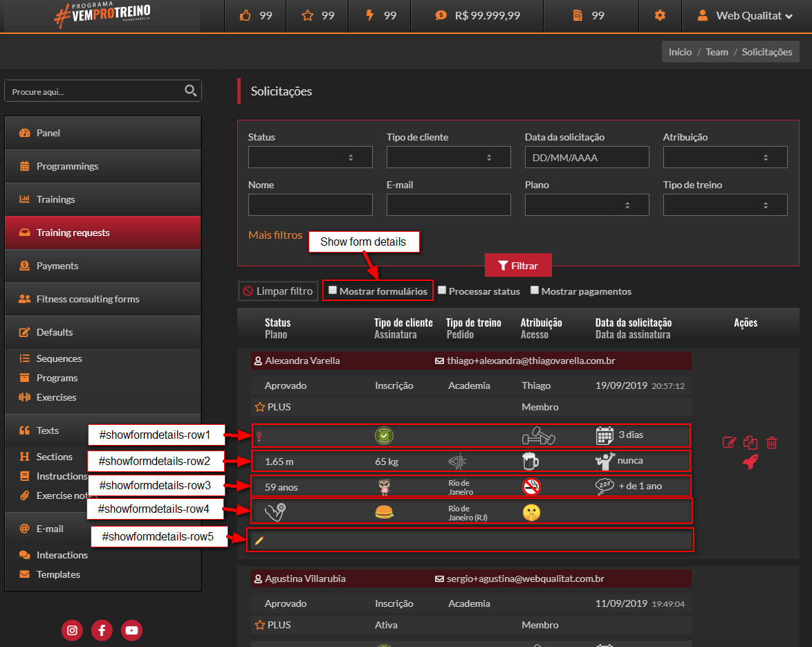The image size is (812, 647).
Task: Duplicate the Alexandra Varella request with copy icon
Action: pos(750,442)
